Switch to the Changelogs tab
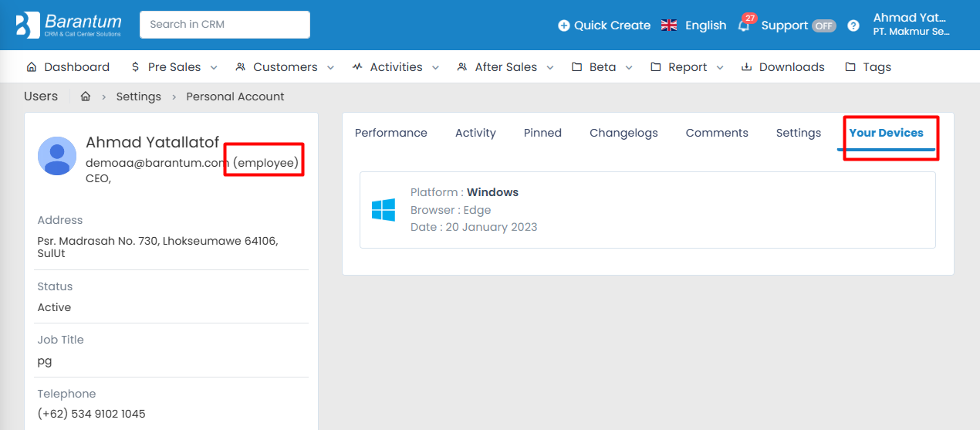980x430 pixels. coord(623,133)
